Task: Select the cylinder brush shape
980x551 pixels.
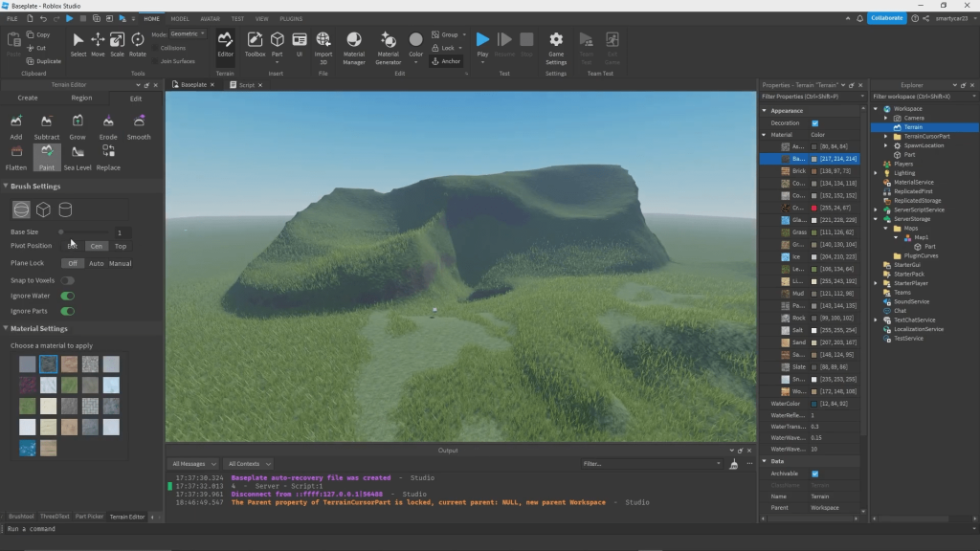Action: click(x=65, y=209)
